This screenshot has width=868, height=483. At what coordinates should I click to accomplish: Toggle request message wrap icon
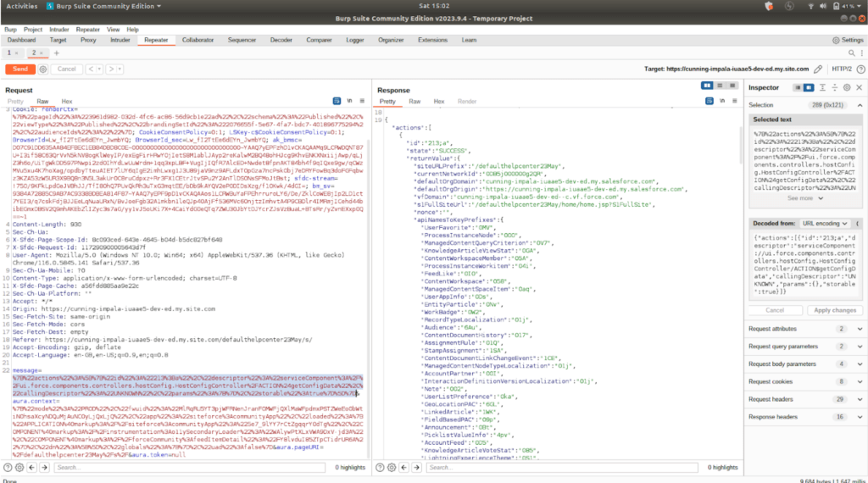click(337, 101)
